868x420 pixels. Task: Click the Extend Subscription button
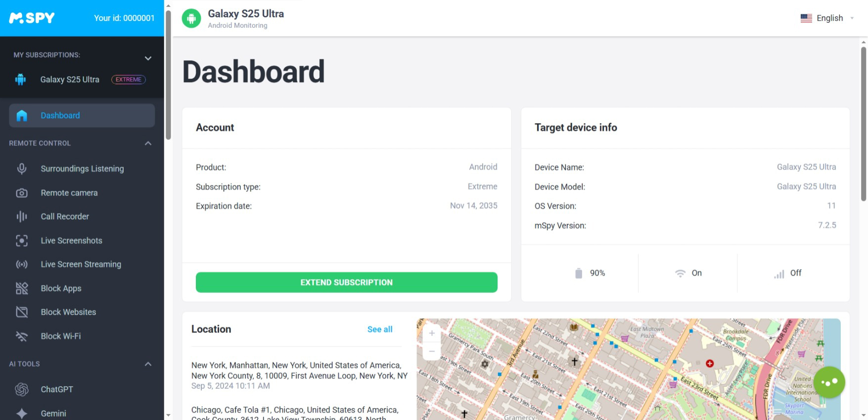(x=346, y=282)
